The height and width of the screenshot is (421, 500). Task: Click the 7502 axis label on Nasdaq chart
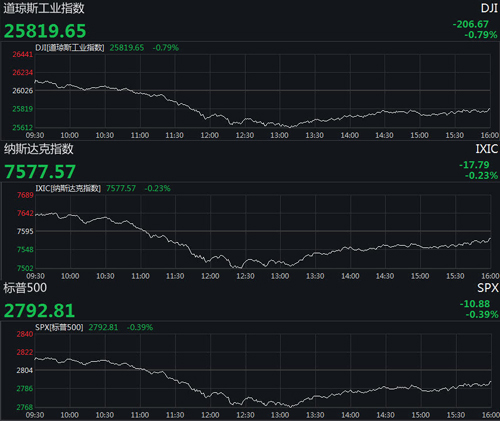25,268
